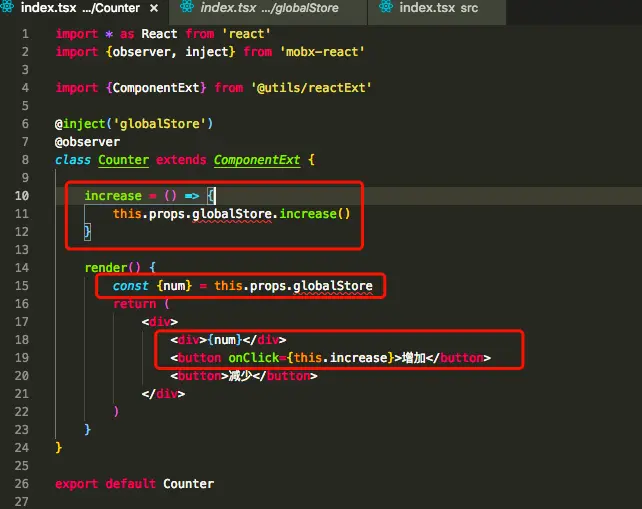Click the inject import name on line 2
This screenshot has width=642, height=509.
[207, 52]
